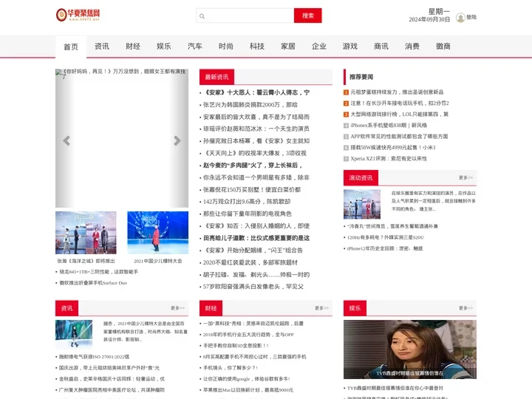Click the 华夏聚焦网 site logo
Viewport: 532px width, 399px height.
click(x=78, y=15)
